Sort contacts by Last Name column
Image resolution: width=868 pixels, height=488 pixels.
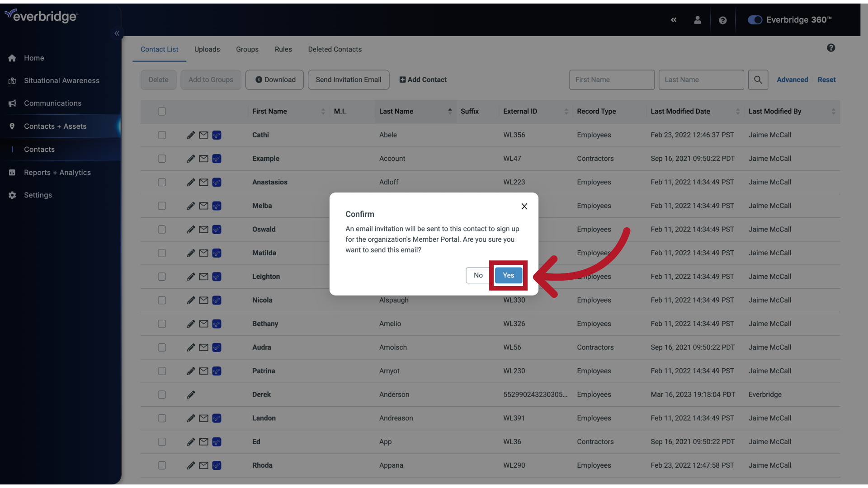click(449, 112)
